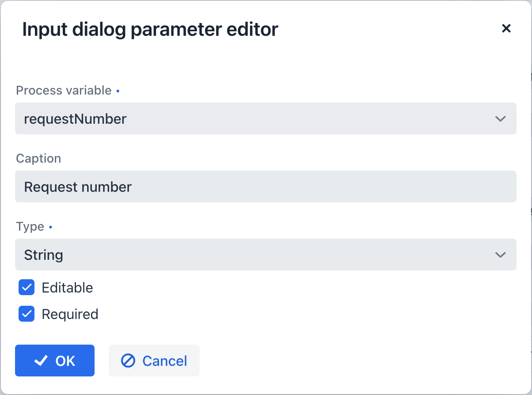Image resolution: width=532 pixels, height=395 pixels.
Task: Click the checkmark icon on OK
Action: click(41, 361)
